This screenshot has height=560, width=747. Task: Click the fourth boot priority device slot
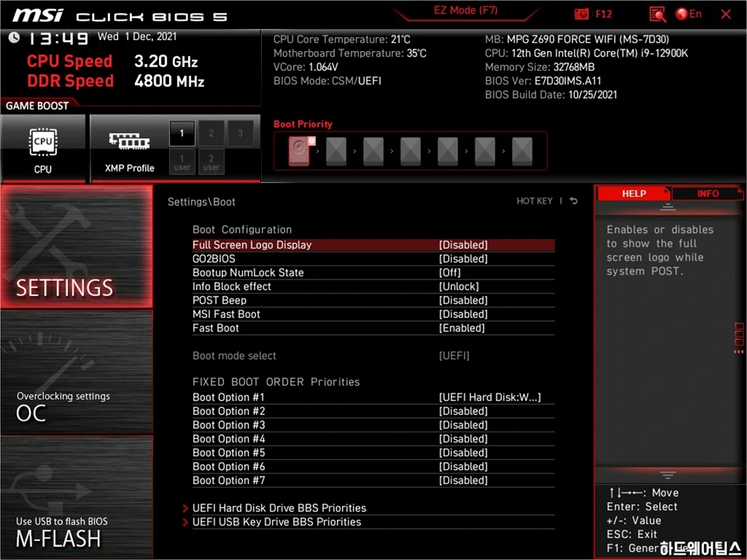click(410, 151)
